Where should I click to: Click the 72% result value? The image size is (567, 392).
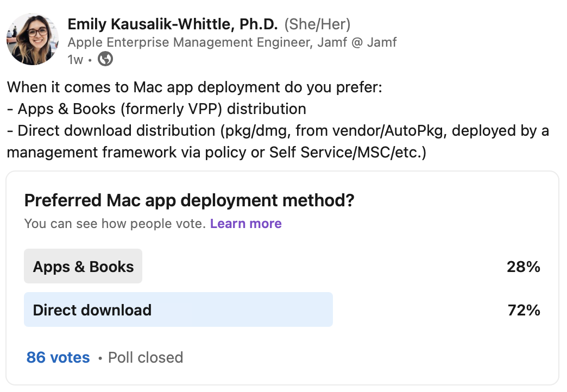tap(524, 310)
